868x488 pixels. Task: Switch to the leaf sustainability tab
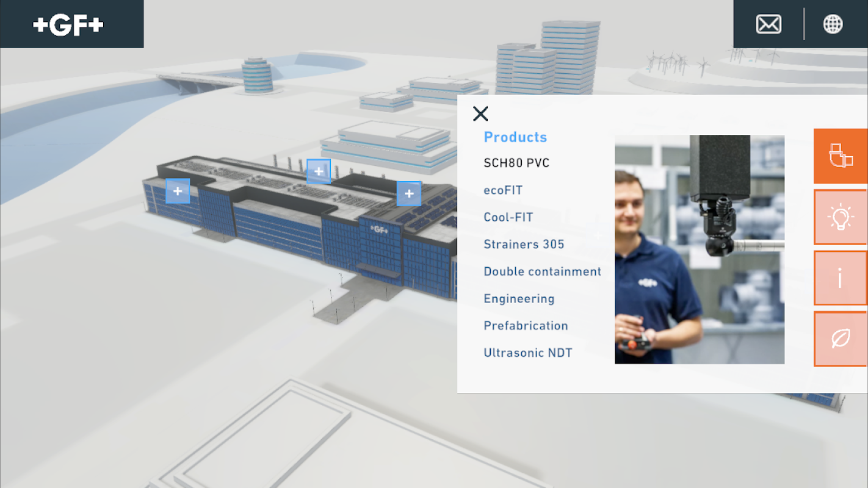point(841,339)
